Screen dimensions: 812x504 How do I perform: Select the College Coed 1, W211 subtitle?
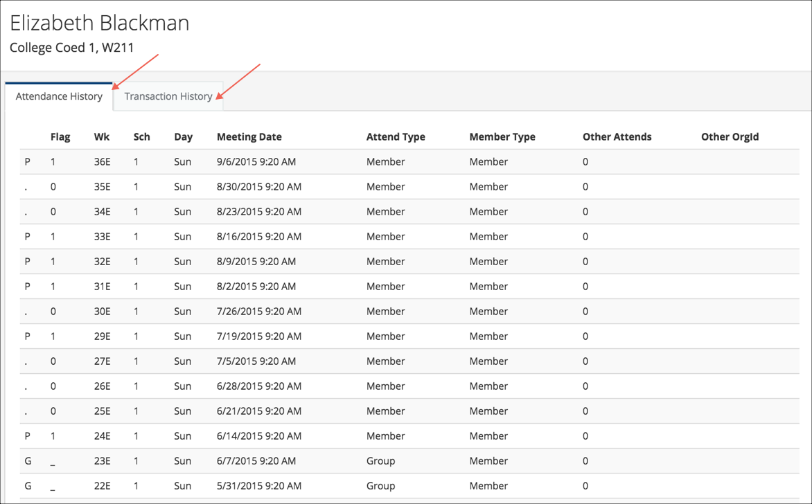72,48
